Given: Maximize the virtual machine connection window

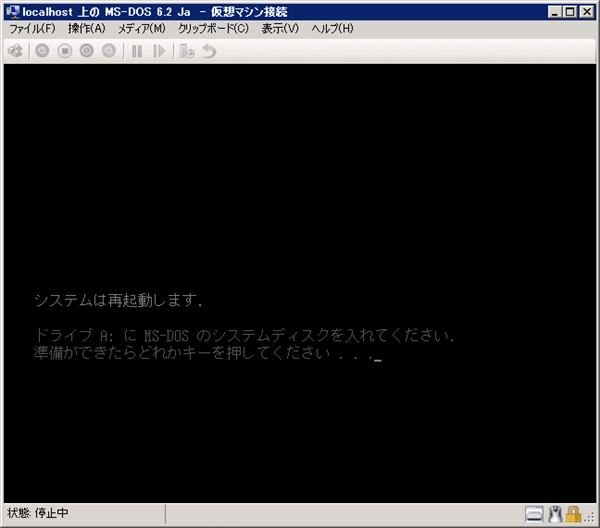Looking at the screenshot, I should (x=570, y=12).
